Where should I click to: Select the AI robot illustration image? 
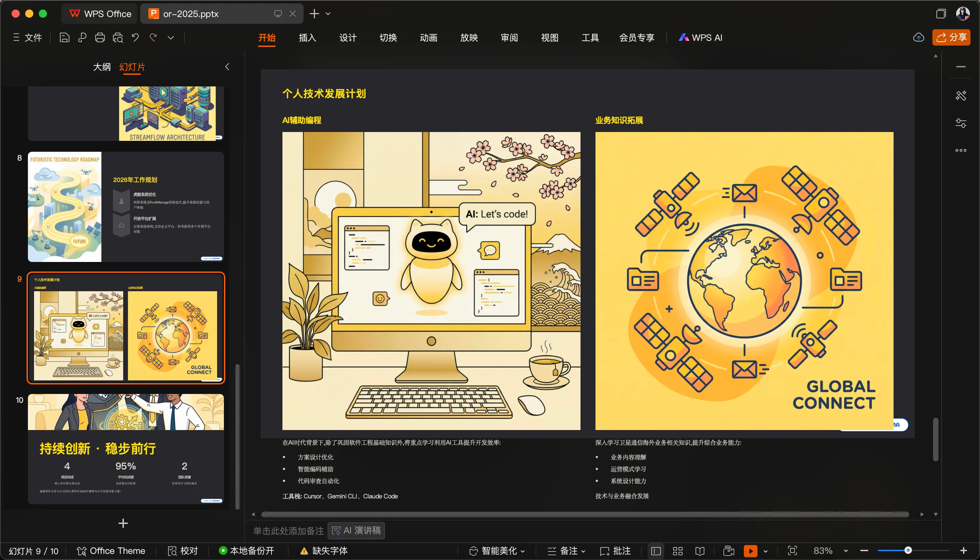point(431,281)
